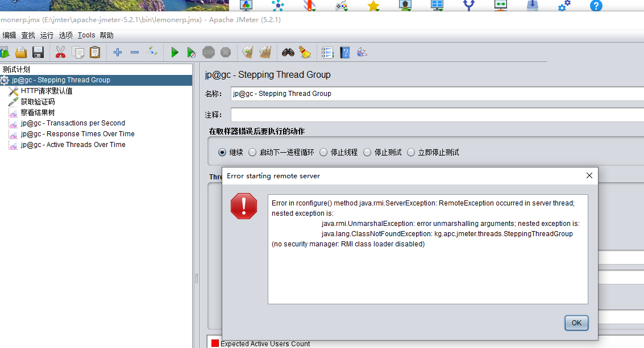Click the Help question-mark book icon
This screenshot has height=348, width=644.
(344, 53)
